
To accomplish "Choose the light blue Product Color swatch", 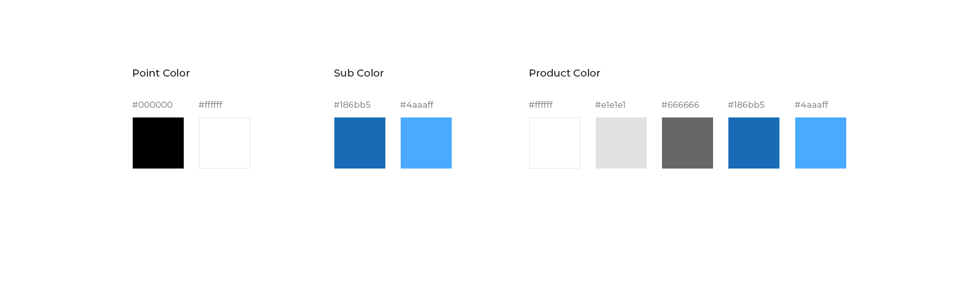I will [x=821, y=143].
